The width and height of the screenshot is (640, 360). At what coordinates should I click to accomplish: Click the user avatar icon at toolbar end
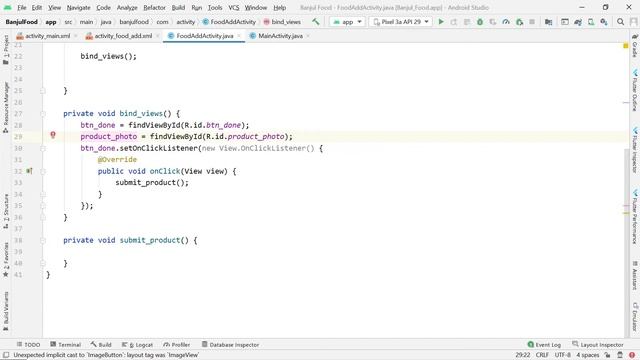click(x=633, y=22)
